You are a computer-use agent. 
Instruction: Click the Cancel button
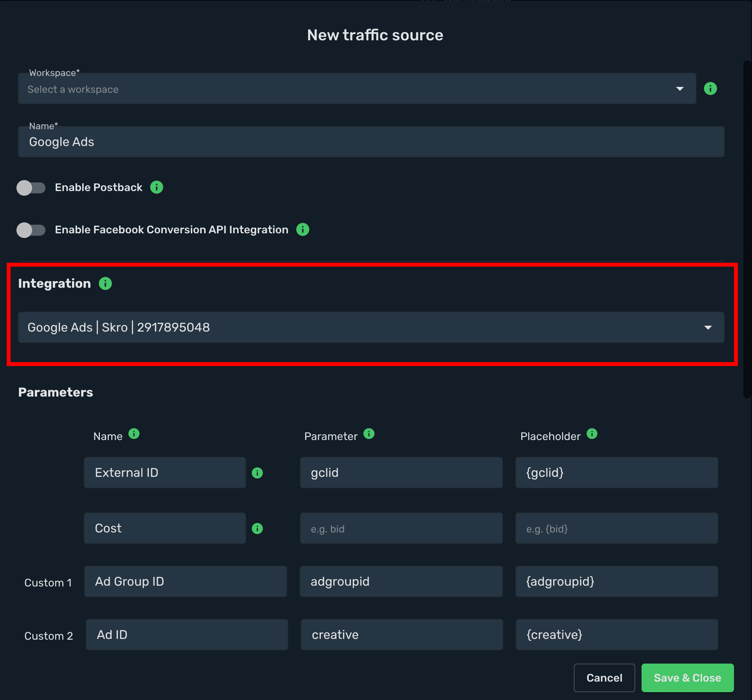coord(604,678)
